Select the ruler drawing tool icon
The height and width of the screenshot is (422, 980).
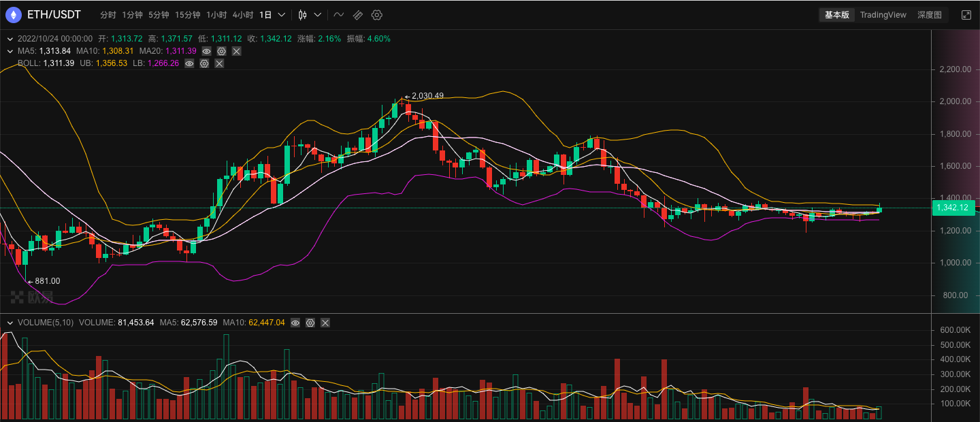click(357, 15)
